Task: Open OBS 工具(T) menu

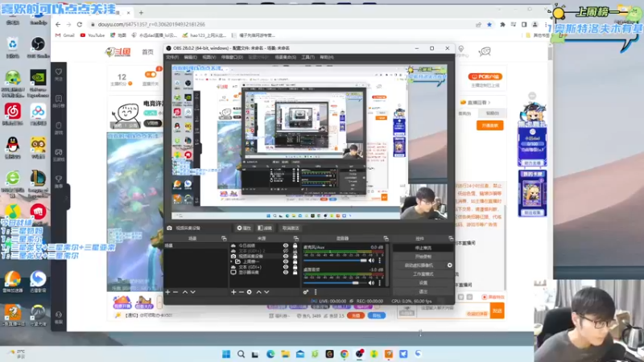Action: [308, 57]
